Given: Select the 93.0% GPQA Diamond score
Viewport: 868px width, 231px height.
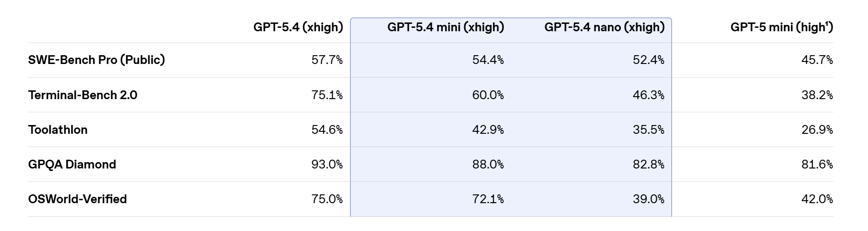Looking at the screenshot, I should [x=327, y=165].
